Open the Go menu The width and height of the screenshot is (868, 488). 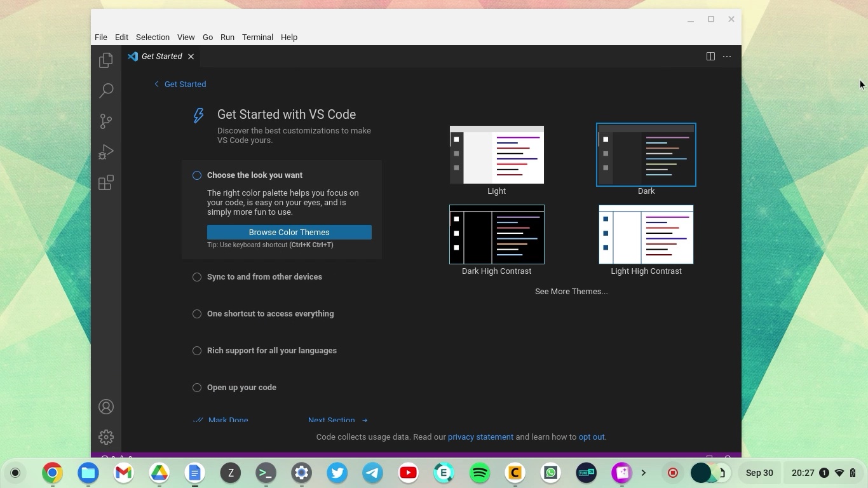(208, 37)
